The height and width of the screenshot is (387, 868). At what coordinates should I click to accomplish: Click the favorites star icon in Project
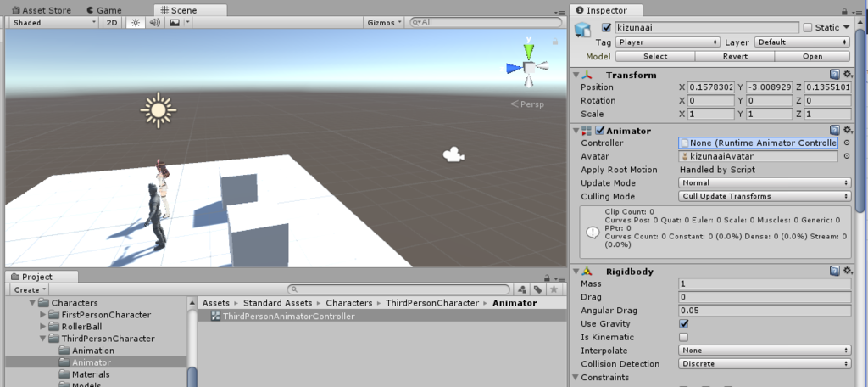click(x=554, y=289)
